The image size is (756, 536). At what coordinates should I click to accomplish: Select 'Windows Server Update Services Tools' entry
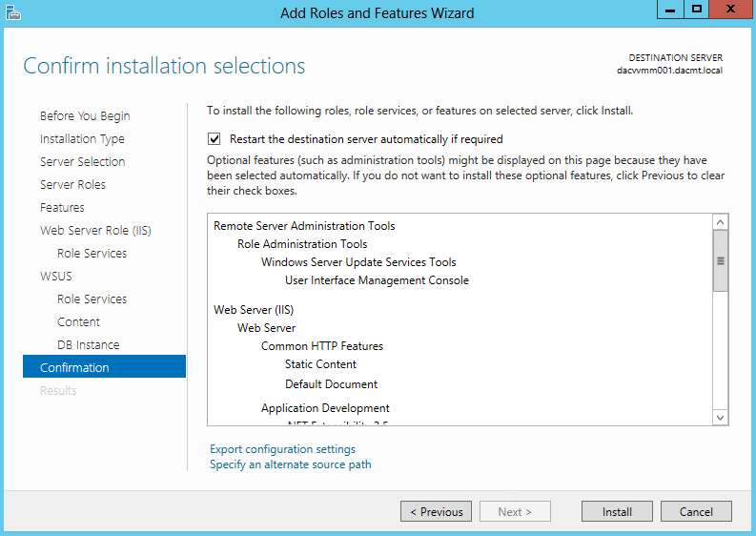[x=358, y=262]
